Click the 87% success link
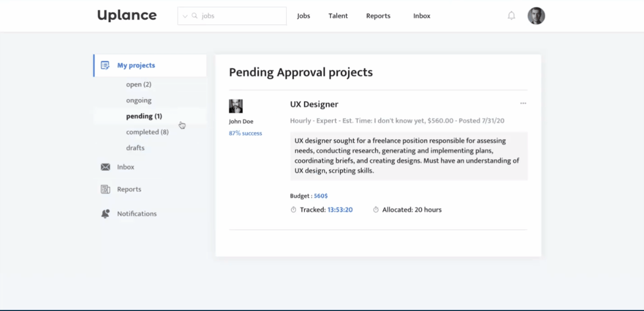 [x=245, y=133]
